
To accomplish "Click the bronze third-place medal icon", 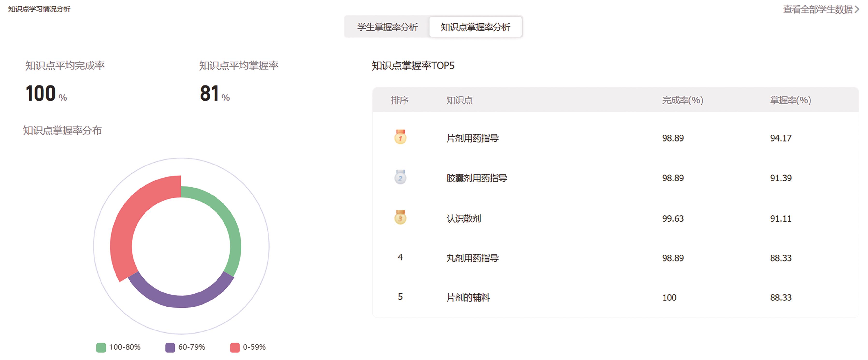I will pos(400,217).
